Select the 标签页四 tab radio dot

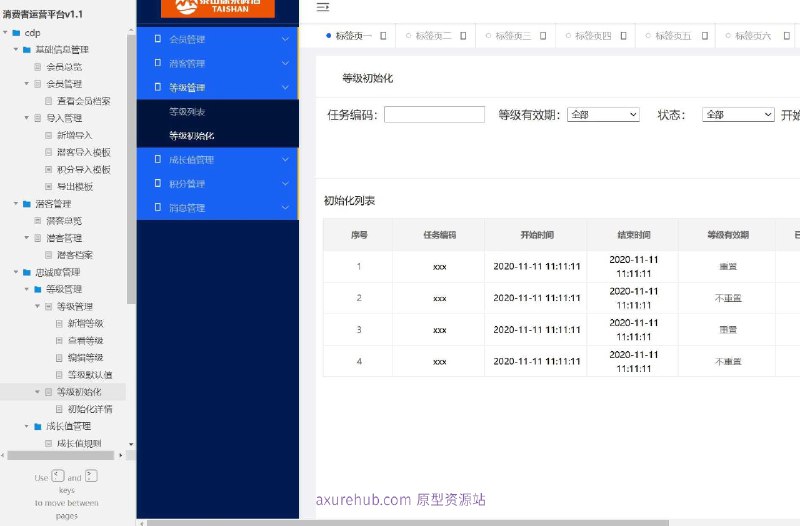coord(568,36)
